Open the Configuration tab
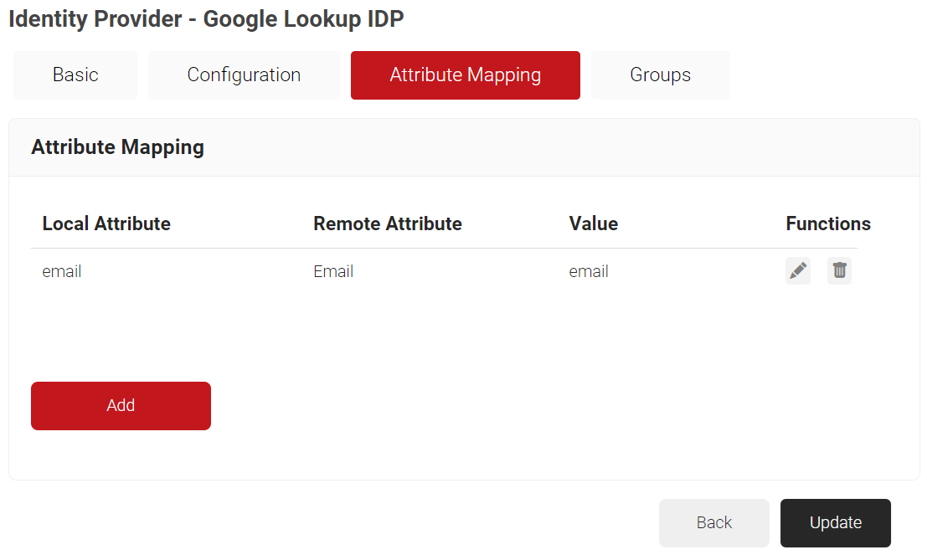 coord(244,75)
